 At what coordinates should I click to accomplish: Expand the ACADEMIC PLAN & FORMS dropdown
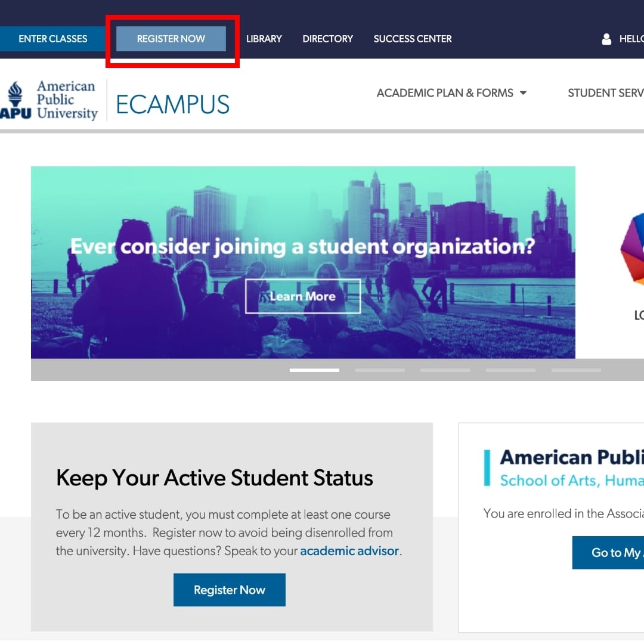(x=451, y=93)
